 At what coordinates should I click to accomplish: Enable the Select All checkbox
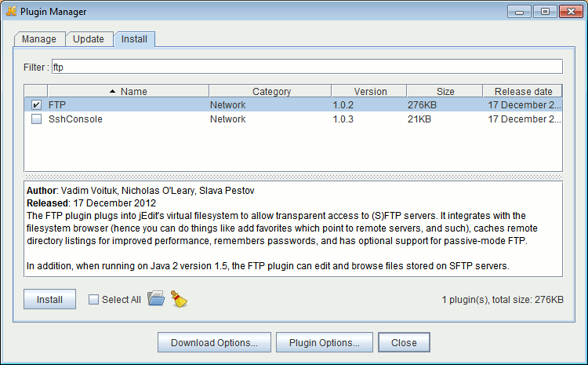pos(93,300)
